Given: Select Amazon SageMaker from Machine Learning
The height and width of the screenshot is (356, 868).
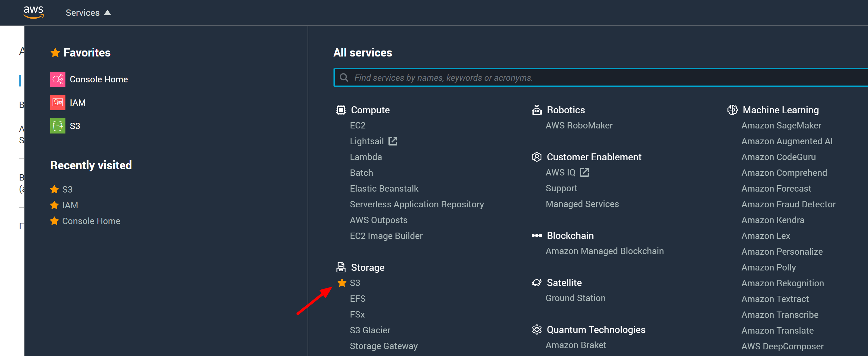Looking at the screenshot, I should click(x=781, y=126).
